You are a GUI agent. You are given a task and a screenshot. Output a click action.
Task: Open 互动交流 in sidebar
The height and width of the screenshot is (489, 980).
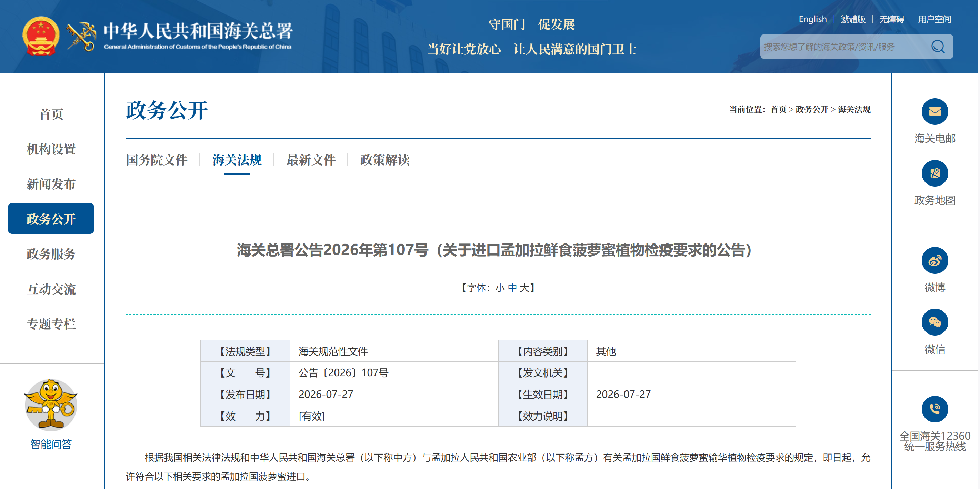coord(51,289)
